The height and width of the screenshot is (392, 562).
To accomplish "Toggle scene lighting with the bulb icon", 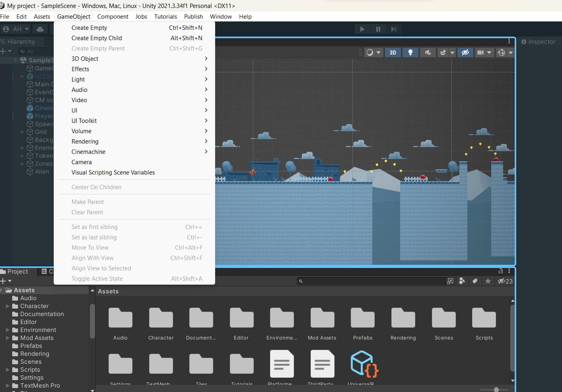I will coord(410,52).
